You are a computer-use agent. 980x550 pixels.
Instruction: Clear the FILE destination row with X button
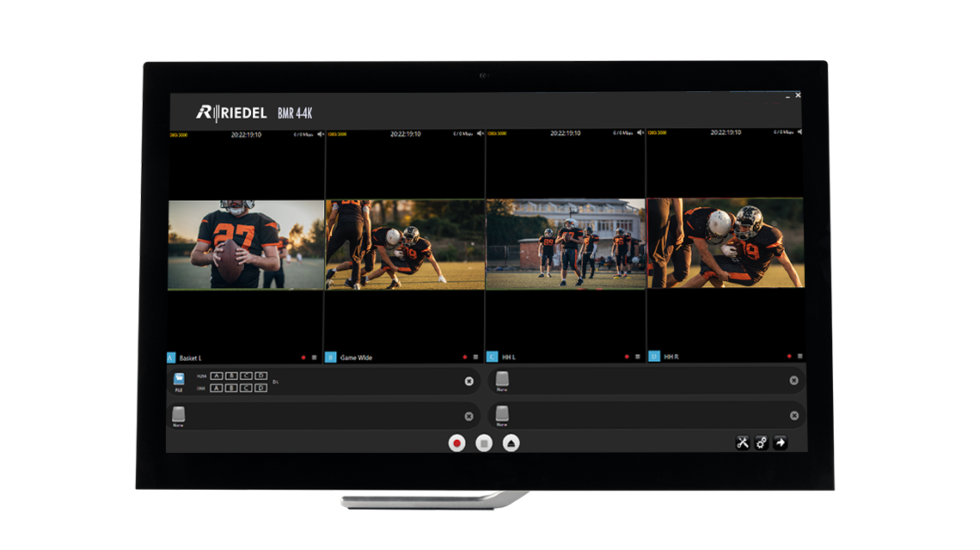[469, 381]
